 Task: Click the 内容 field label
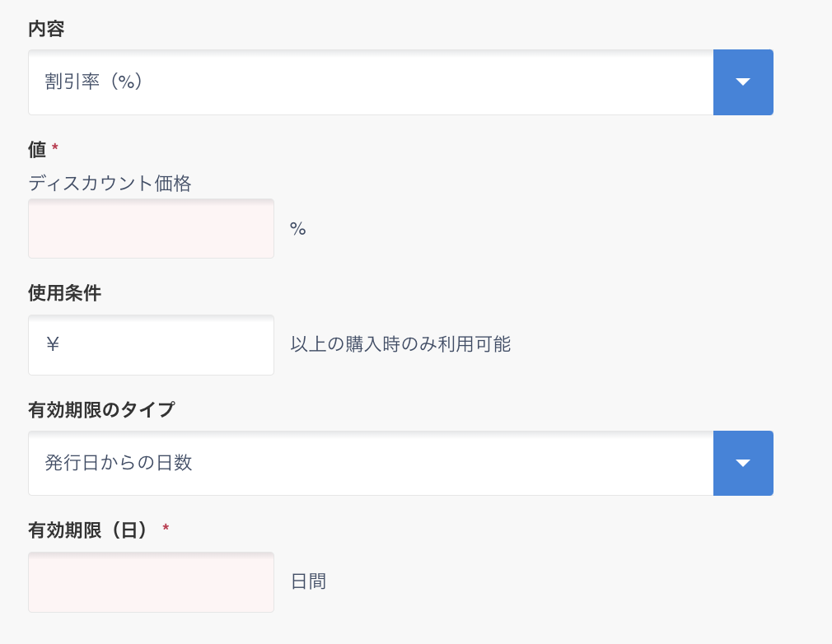coord(46,30)
